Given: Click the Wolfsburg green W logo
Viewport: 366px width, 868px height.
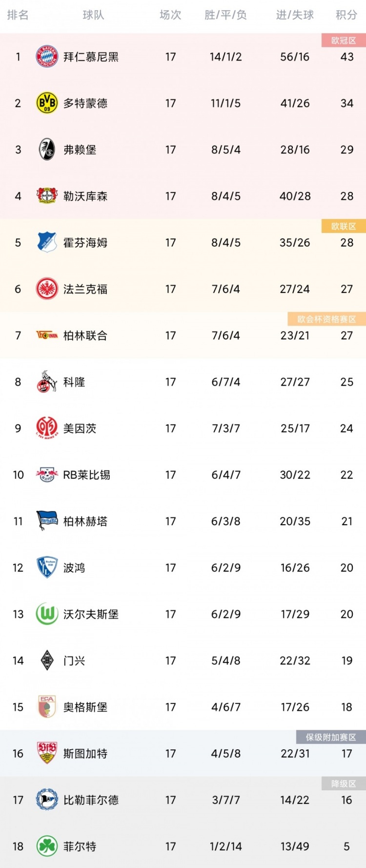Looking at the screenshot, I should tap(47, 614).
